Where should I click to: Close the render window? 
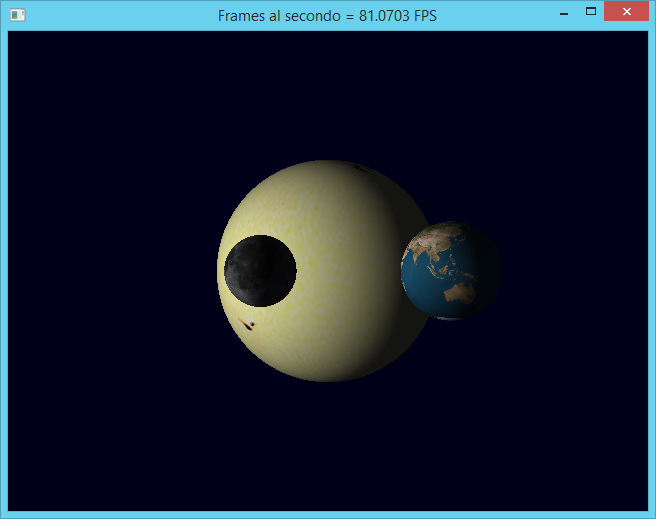pos(626,11)
